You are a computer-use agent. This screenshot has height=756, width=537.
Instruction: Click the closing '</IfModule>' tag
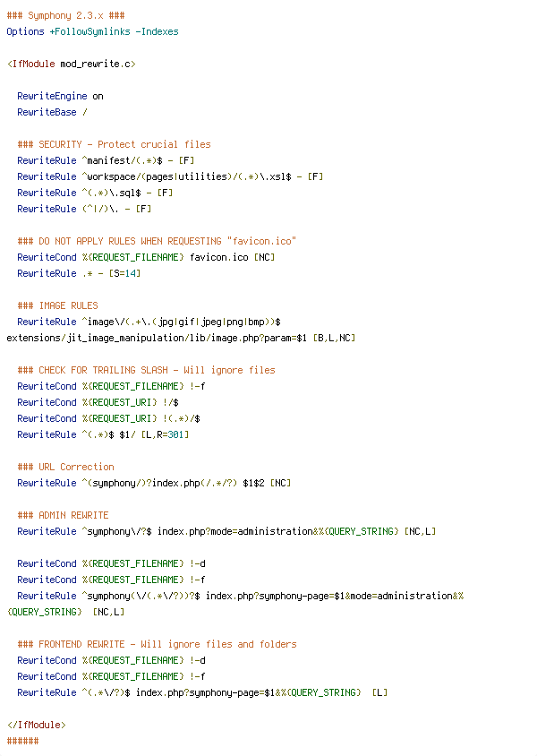click(x=36, y=726)
